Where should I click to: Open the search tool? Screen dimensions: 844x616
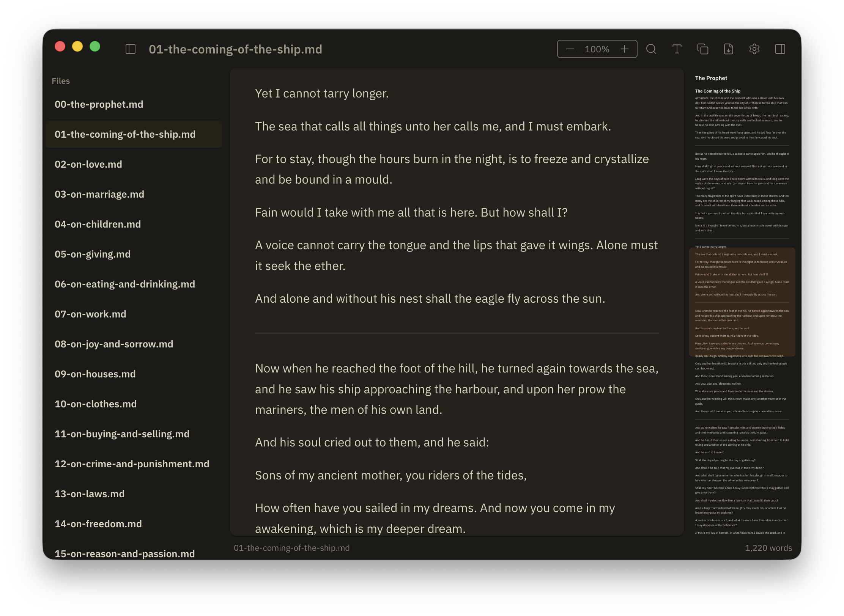pyautogui.click(x=651, y=49)
